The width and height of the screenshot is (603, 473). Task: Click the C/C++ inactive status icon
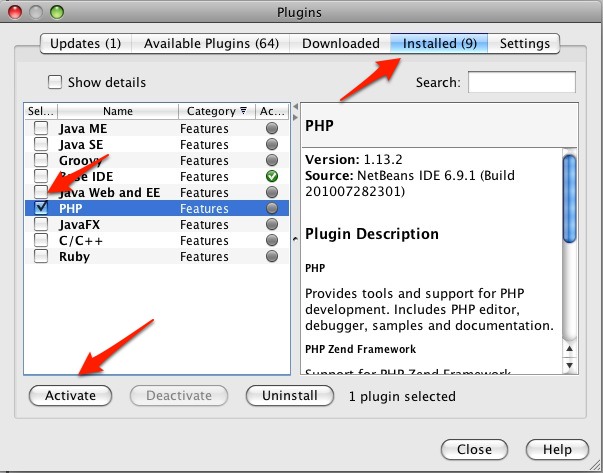[272, 240]
